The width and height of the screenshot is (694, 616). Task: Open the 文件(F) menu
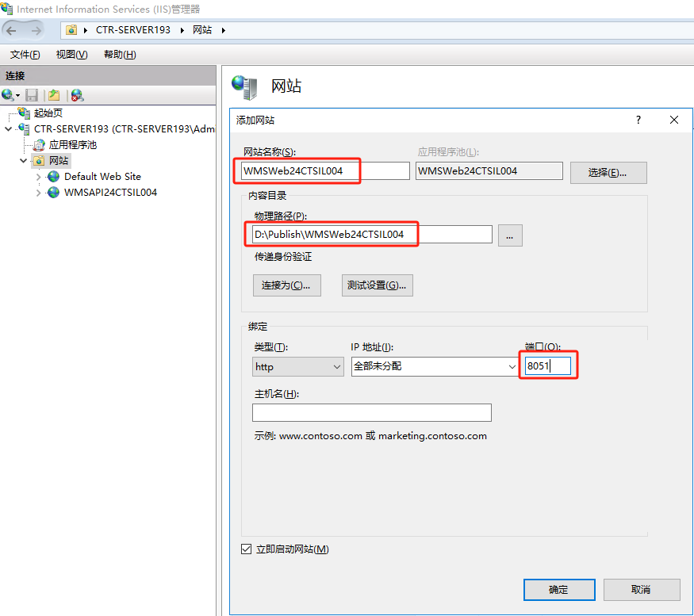click(x=25, y=55)
